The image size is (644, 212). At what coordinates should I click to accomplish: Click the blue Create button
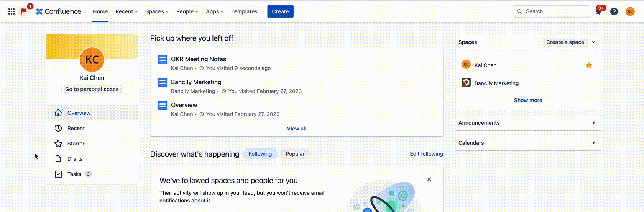(281, 11)
